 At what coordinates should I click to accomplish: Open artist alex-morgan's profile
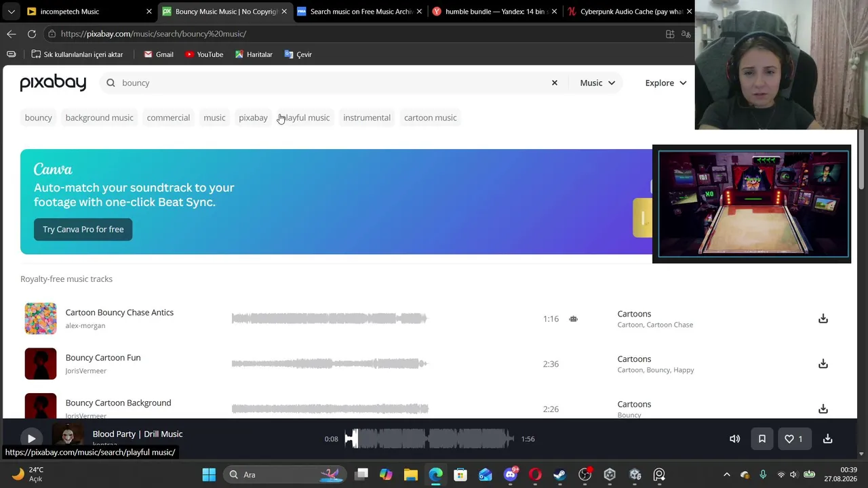tap(85, 326)
